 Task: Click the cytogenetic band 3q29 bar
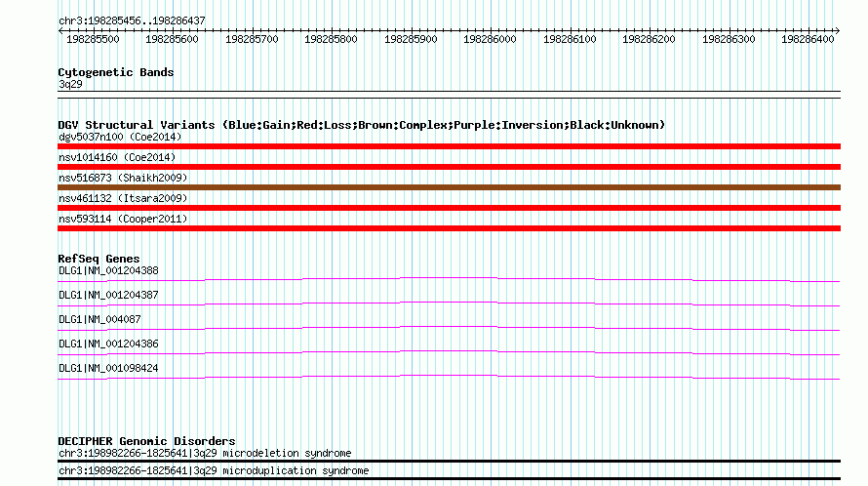pos(449,95)
